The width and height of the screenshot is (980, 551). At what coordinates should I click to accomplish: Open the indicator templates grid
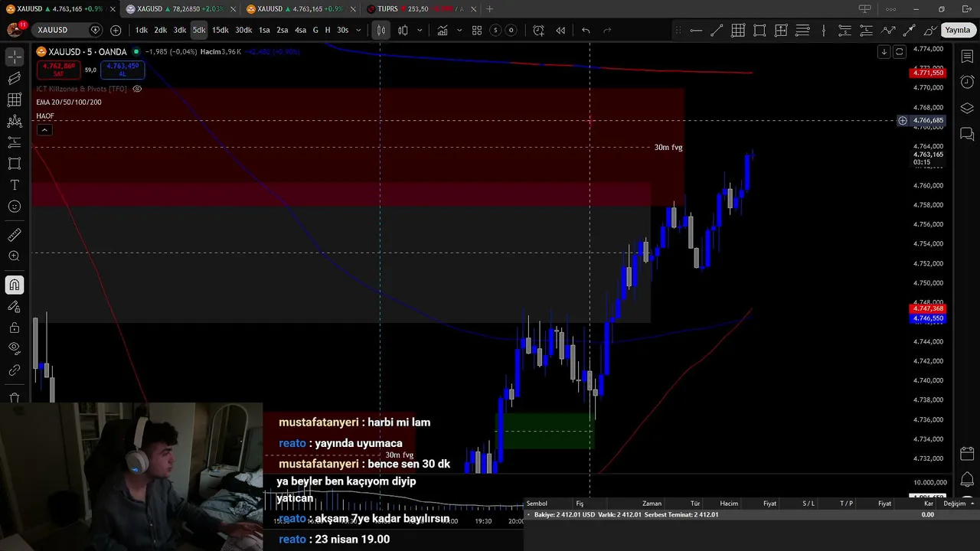click(477, 30)
